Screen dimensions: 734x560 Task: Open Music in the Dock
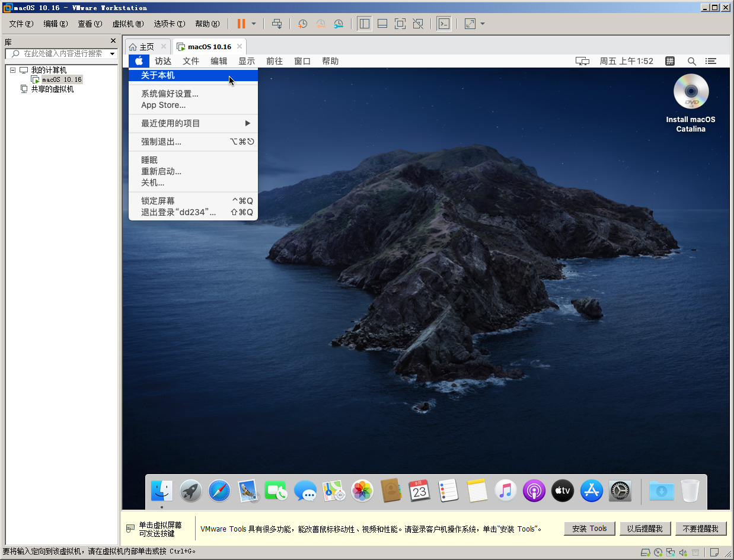(505, 491)
